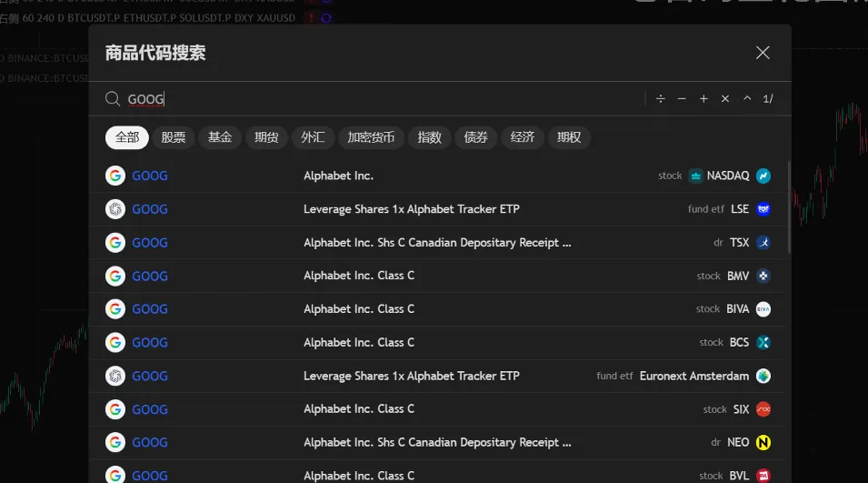Click the results list vertical scrollbar
The image size is (868, 483).
point(788,207)
